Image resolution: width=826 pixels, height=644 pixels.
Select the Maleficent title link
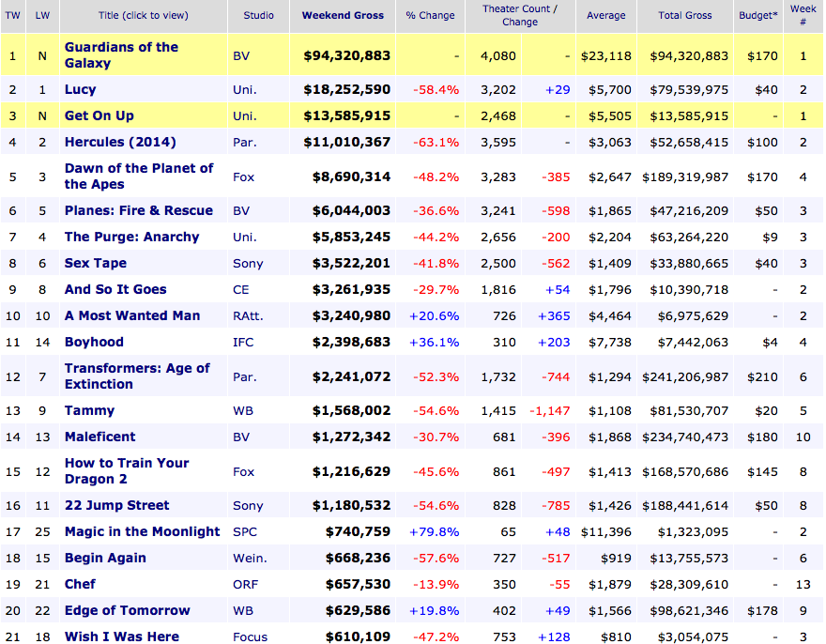99,437
